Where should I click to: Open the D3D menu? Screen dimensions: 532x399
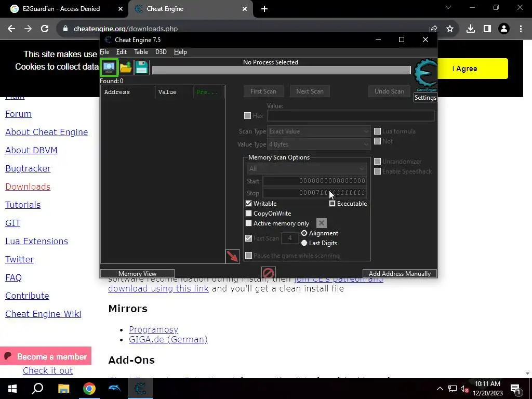[161, 52]
